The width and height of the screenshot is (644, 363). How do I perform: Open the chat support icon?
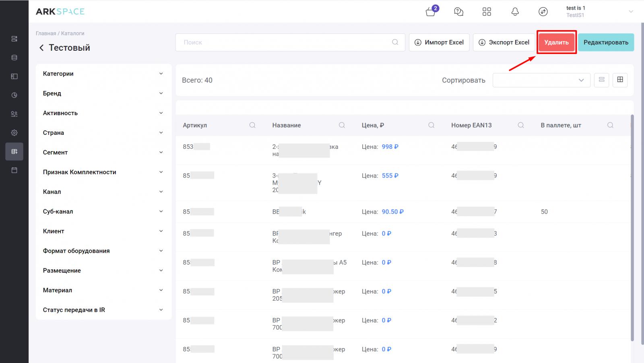[x=458, y=12]
